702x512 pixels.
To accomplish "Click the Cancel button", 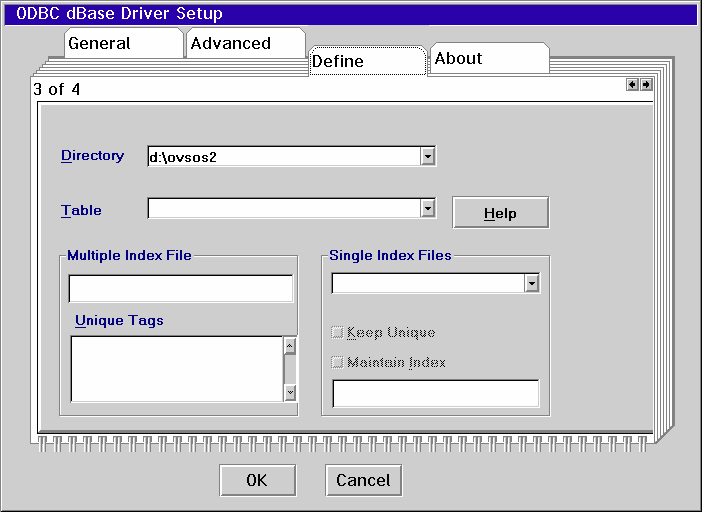I will [x=363, y=480].
